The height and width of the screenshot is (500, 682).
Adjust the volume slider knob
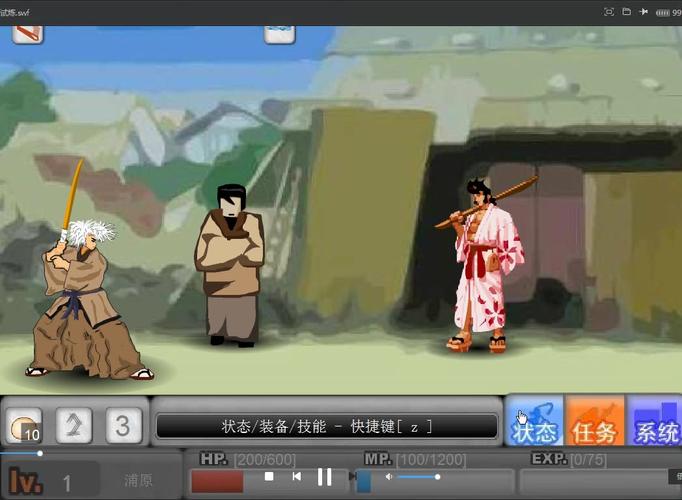(437, 477)
